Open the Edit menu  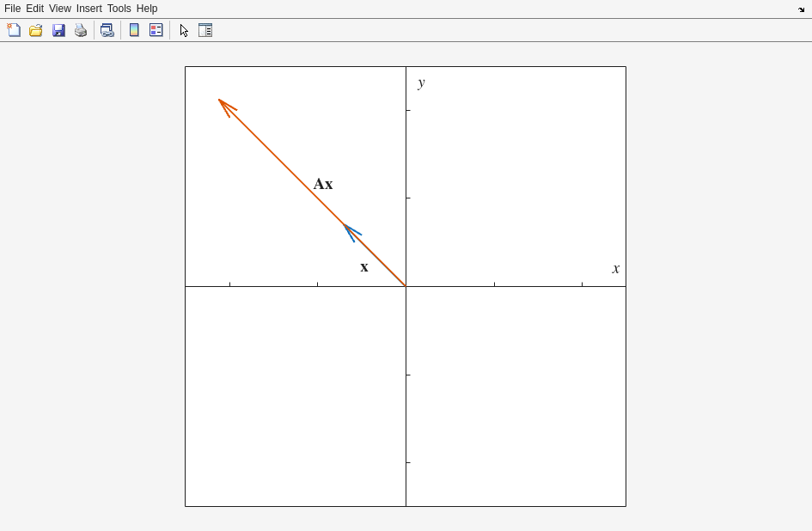pyautogui.click(x=34, y=9)
